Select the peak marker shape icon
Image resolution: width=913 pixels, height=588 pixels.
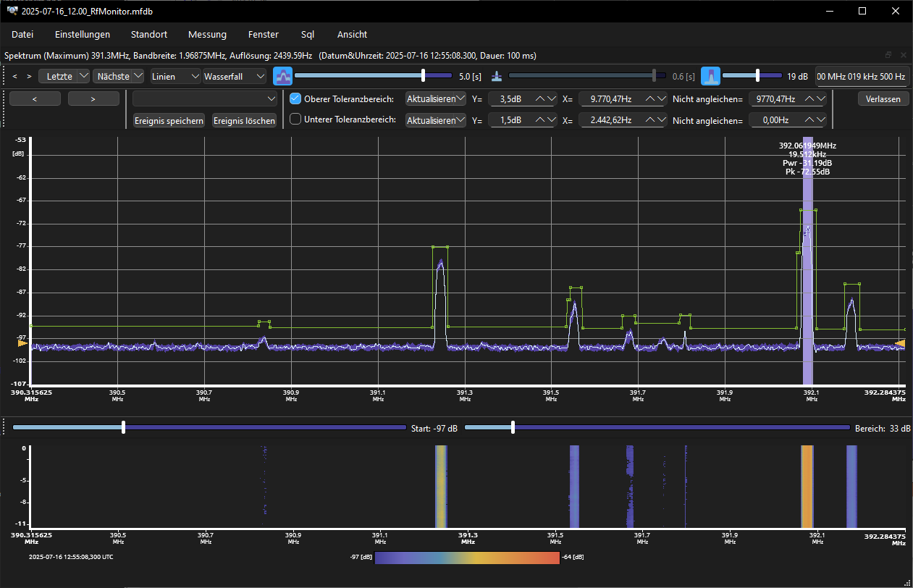point(710,75)
